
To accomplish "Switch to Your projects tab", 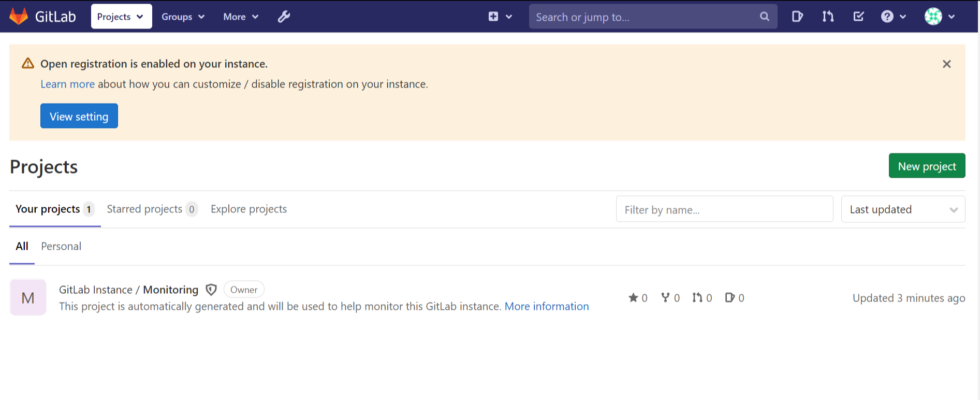I will [x=55, y=209].
